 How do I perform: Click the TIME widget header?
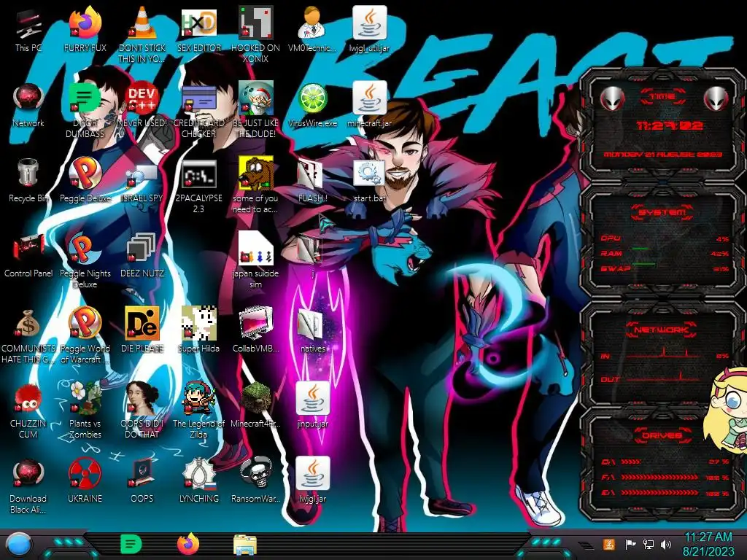pyautogui.click(x=662, y=97)
